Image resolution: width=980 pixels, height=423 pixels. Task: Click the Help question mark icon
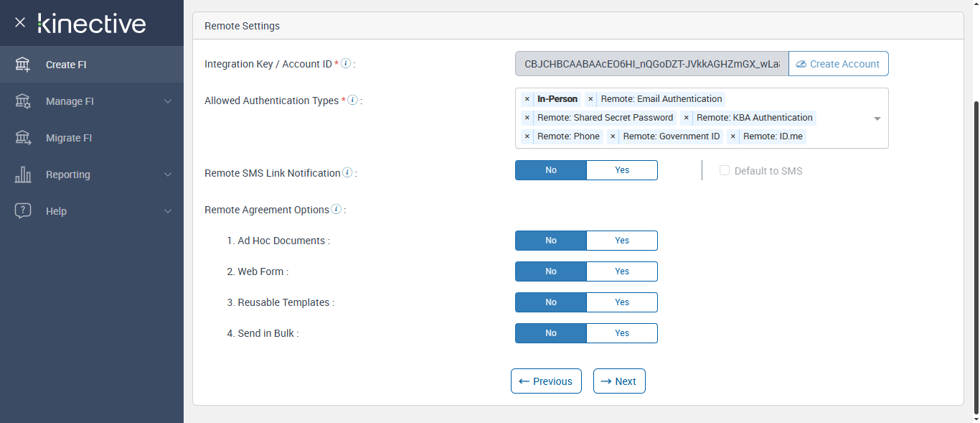tap(23, 211)
